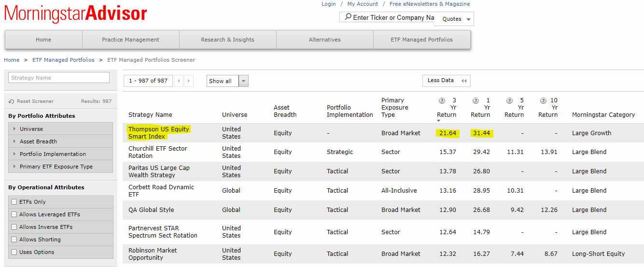
Task: Sort by Morningstar Category header
Action: pyautogui.click(x=603, y=115)
